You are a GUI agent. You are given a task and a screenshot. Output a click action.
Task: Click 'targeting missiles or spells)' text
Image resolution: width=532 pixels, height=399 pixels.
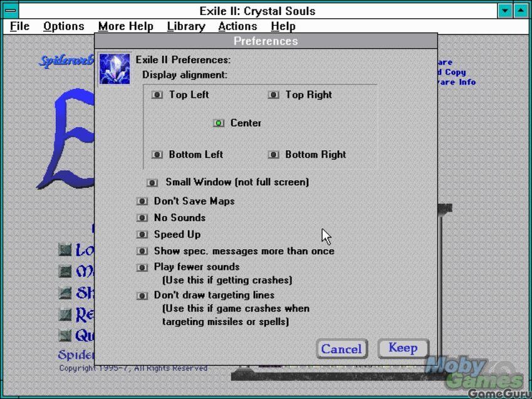(x=226, y=322)
